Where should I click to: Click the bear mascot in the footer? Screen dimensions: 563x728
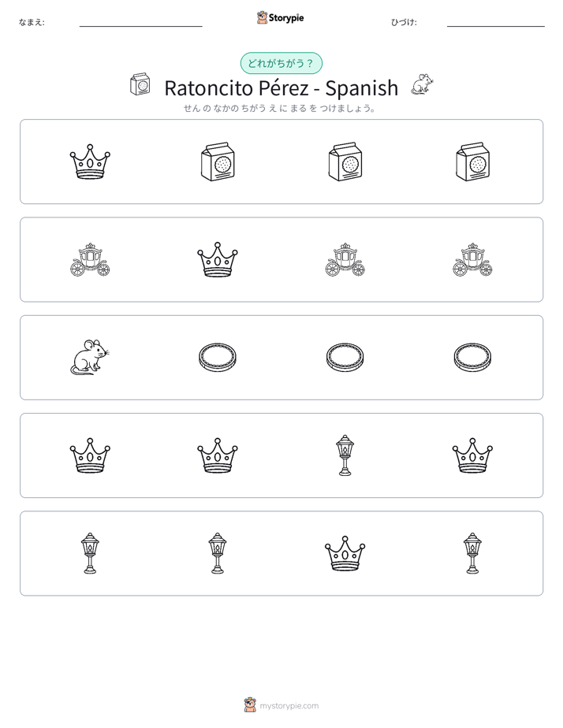coord(250,705)
